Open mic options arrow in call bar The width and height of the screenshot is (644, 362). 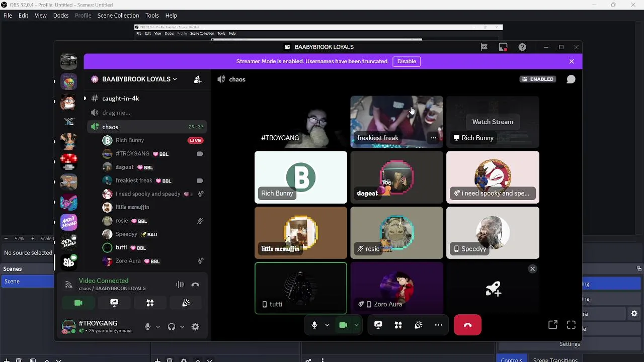coord(327,325)
